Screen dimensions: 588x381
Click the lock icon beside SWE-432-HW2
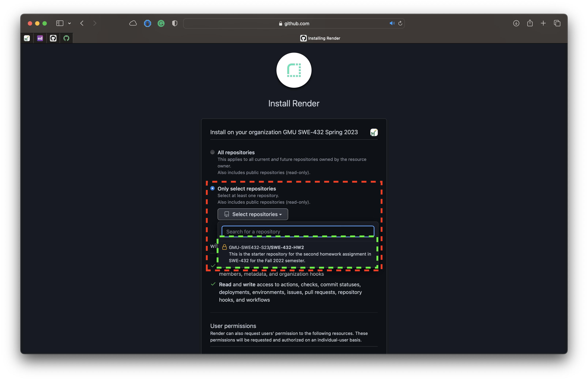(225, 247)
